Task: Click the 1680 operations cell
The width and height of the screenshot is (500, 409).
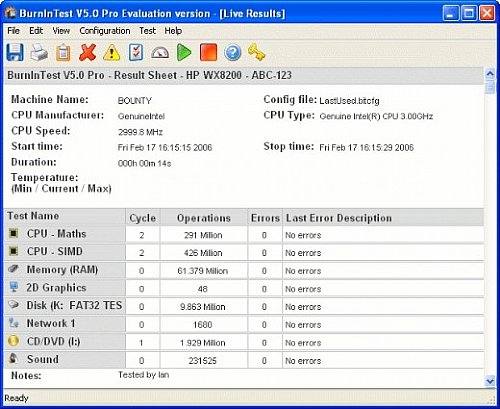Action: 203,324
